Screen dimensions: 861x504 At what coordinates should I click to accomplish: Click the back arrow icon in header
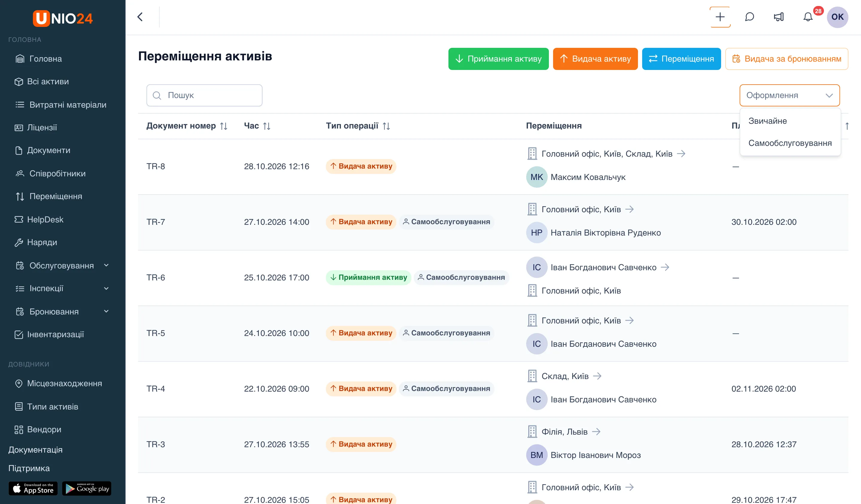140,17
